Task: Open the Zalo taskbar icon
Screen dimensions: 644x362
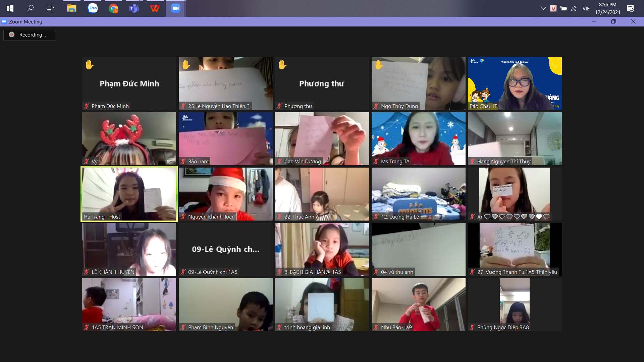Action: pos(93,8)
